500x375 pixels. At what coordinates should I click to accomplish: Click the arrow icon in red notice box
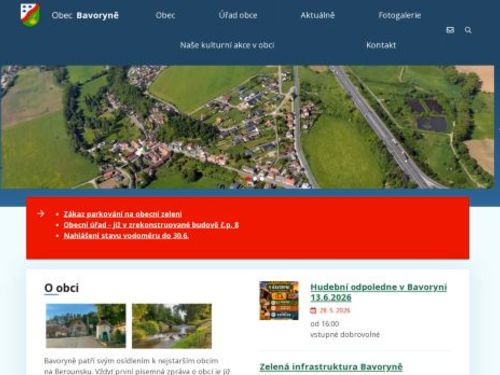(x=41, y=213)
